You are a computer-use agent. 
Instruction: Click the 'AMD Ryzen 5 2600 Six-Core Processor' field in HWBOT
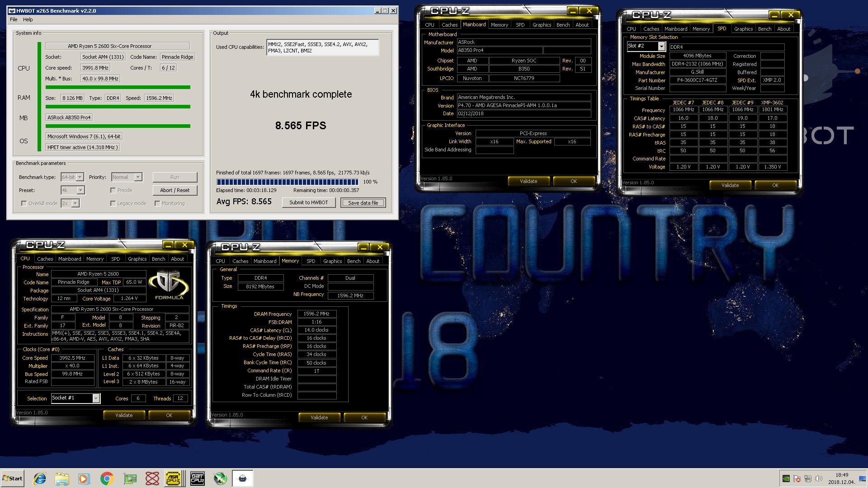[118, 46]
